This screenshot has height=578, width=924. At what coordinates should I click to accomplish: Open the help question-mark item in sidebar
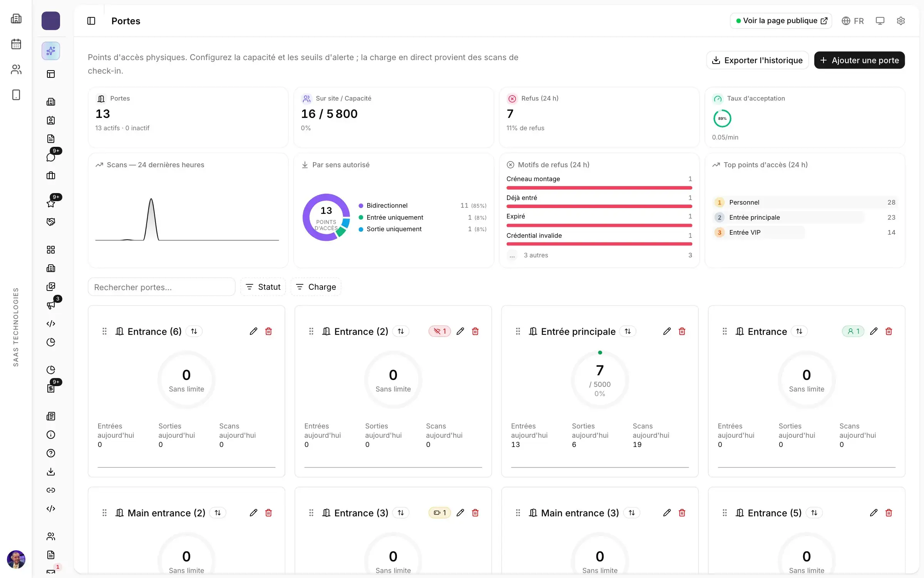coord(51,453)
